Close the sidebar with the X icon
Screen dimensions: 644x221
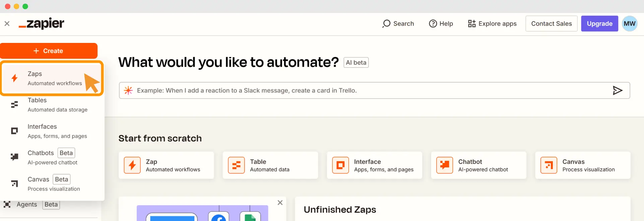pyautogui.click(x=7, y=23)
